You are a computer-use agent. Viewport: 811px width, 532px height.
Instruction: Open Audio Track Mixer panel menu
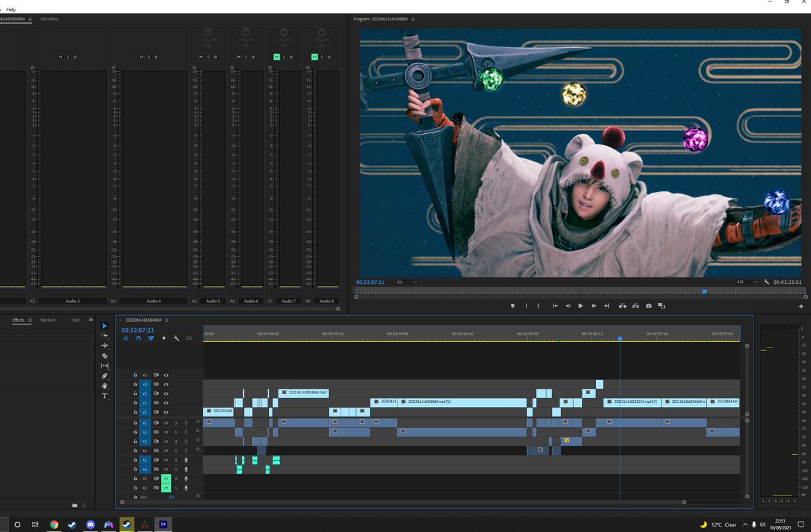[x=30, y=19]
